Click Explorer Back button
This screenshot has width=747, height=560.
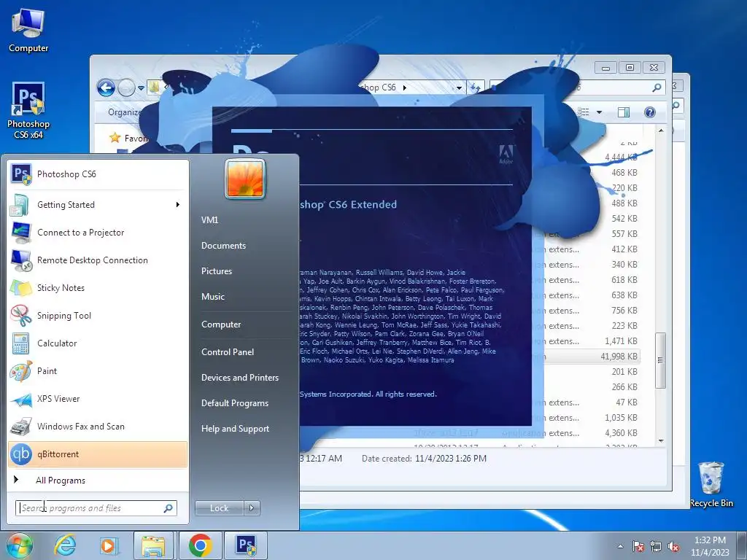point(106,87)
